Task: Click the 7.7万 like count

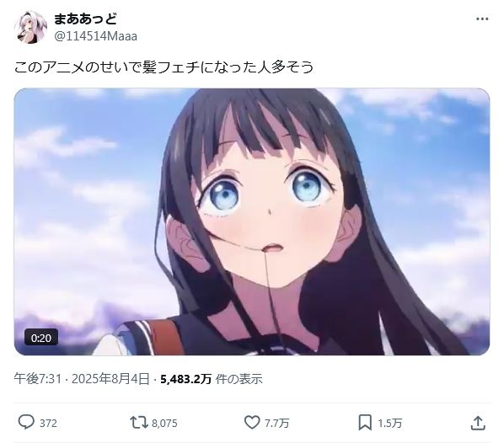Action: pyautogui.click(x=276, y=423)
